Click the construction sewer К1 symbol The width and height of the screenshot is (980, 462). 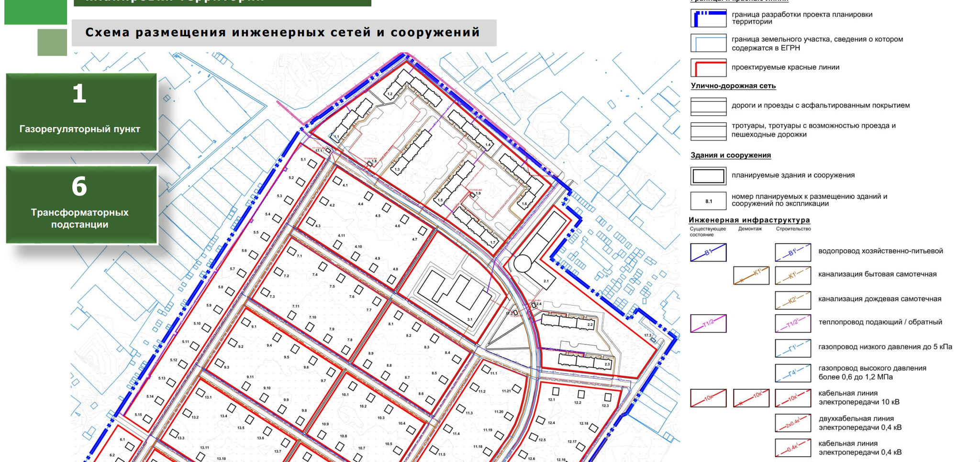[x=793, y=275]
